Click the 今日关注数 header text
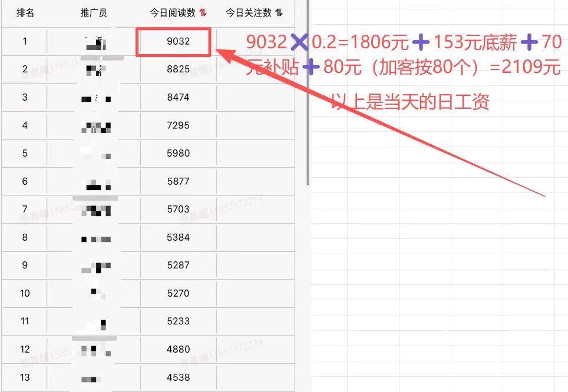The image size is (568, 392). [x=249, y=12]
